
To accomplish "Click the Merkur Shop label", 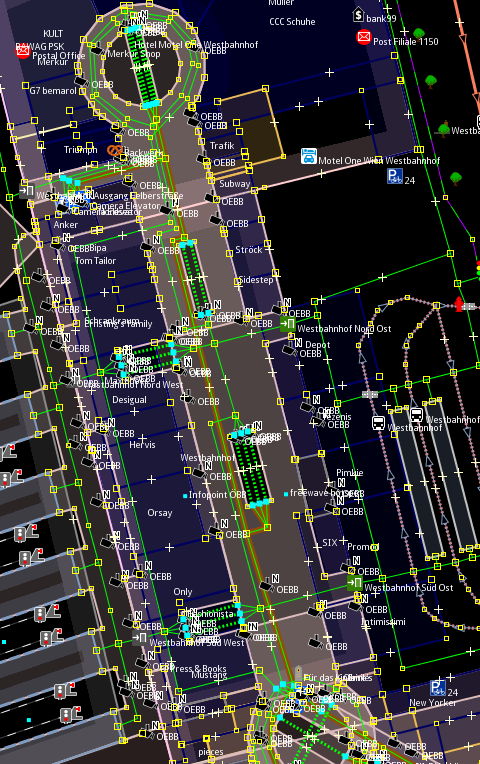I will 134,54.
